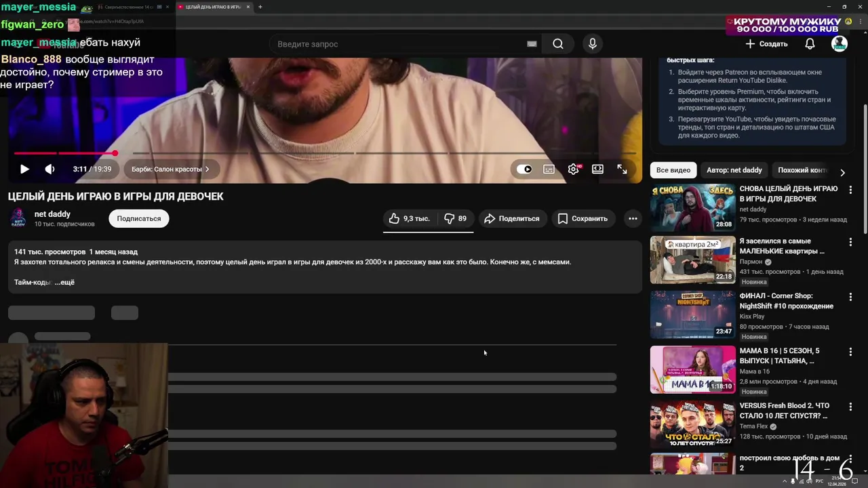Open player settings gear

tap(574, 169)
